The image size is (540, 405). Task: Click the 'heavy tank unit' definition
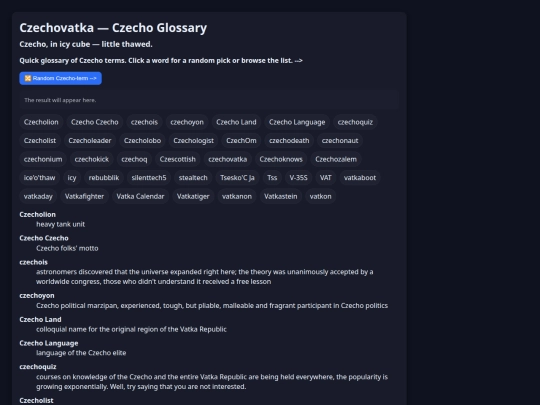pos(61,225)
